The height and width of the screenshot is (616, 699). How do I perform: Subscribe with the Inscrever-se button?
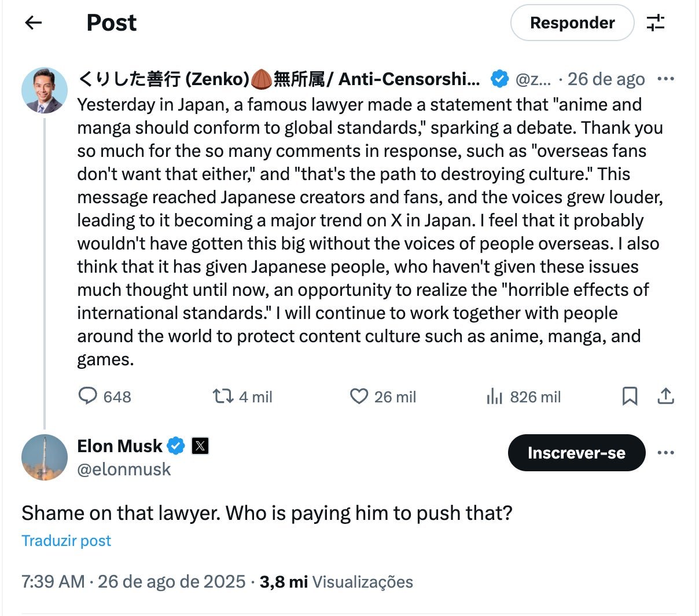(x=576, y=453)
